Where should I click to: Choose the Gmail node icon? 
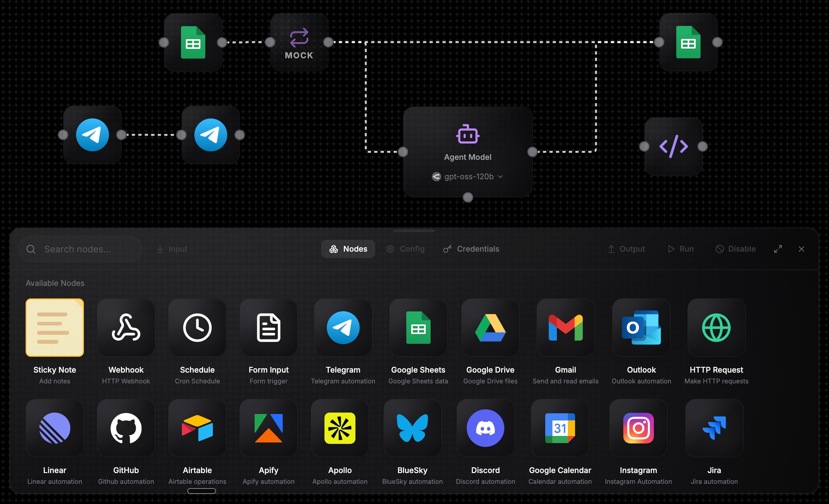(x=565, y=328)
